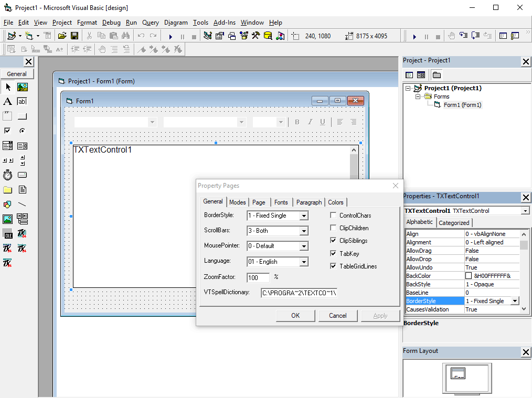Select the Label tool (letter A)
532x398 pixels.
point(8,101)
